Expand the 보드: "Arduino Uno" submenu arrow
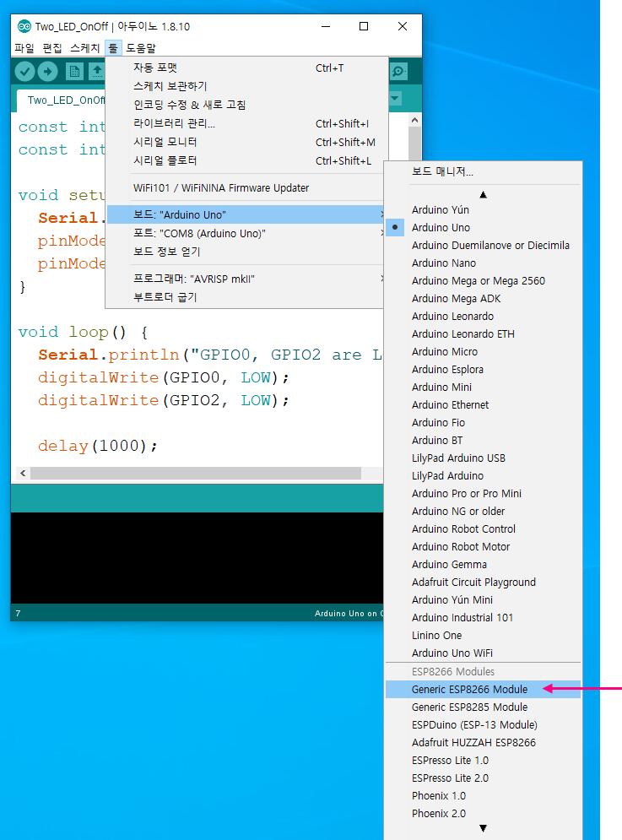The width and height of the screenshot is (622, 840). coord(381,214)
